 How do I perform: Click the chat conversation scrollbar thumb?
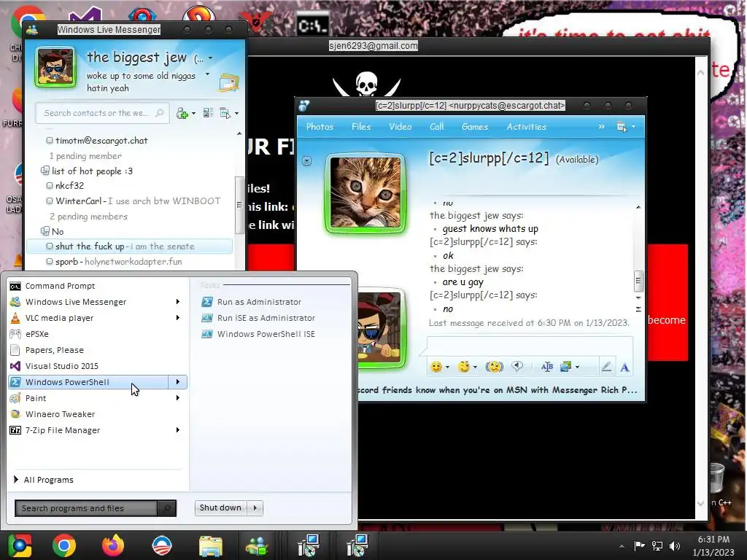coord(638,281)
